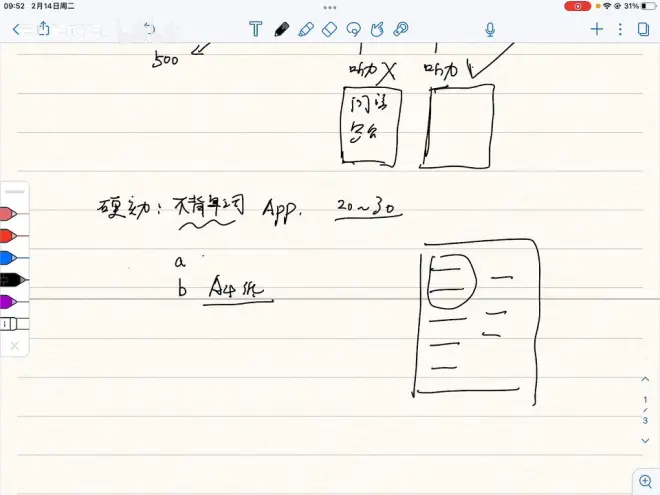Go to the next page with down chevron
This screenshot has width=660, height=495.
pos(645,441)
